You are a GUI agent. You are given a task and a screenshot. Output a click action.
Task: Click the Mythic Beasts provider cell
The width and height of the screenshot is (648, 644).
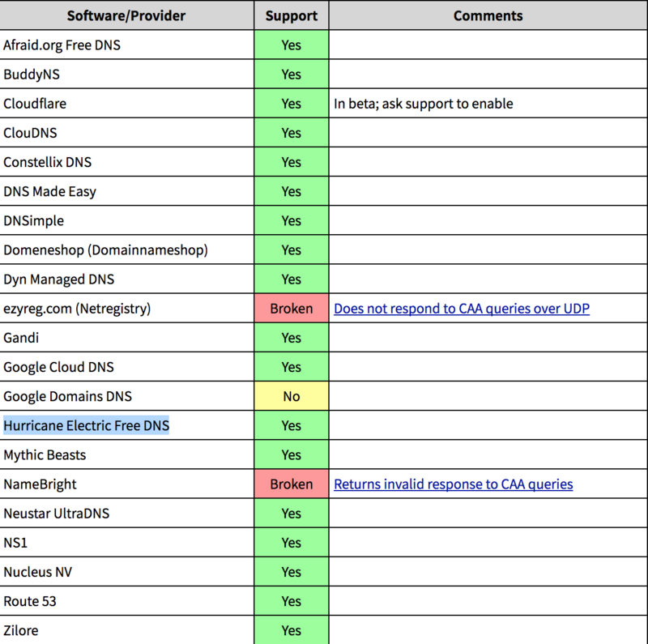45,455
